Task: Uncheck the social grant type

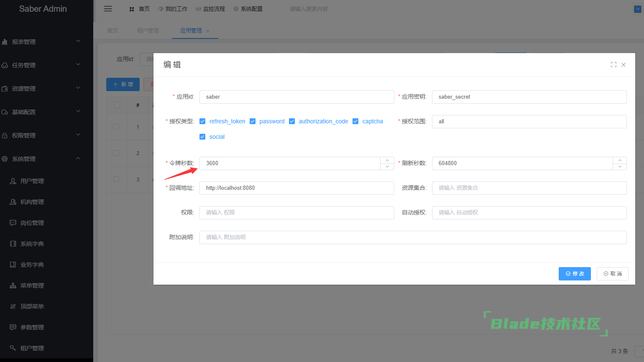Action: [x=202, y=137]
